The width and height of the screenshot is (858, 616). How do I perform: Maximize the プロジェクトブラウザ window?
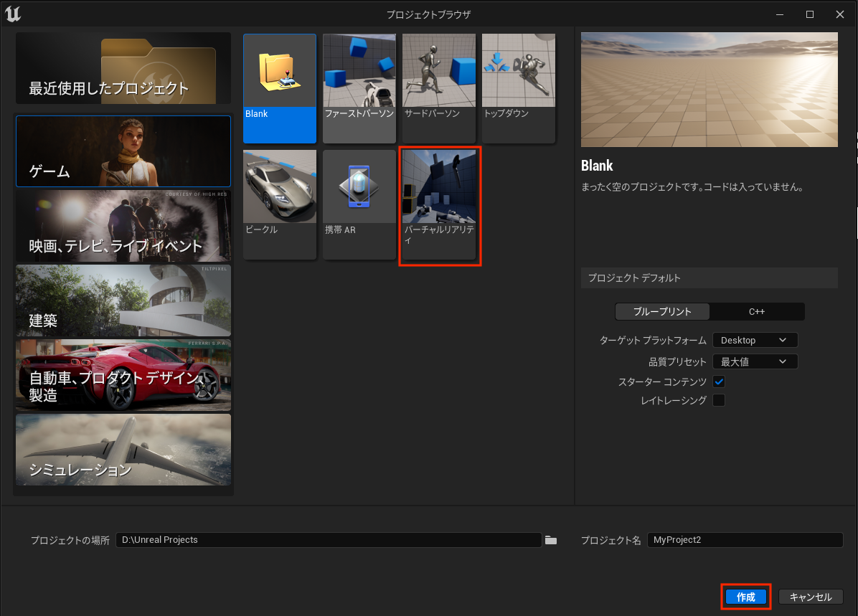pos(810,14)
